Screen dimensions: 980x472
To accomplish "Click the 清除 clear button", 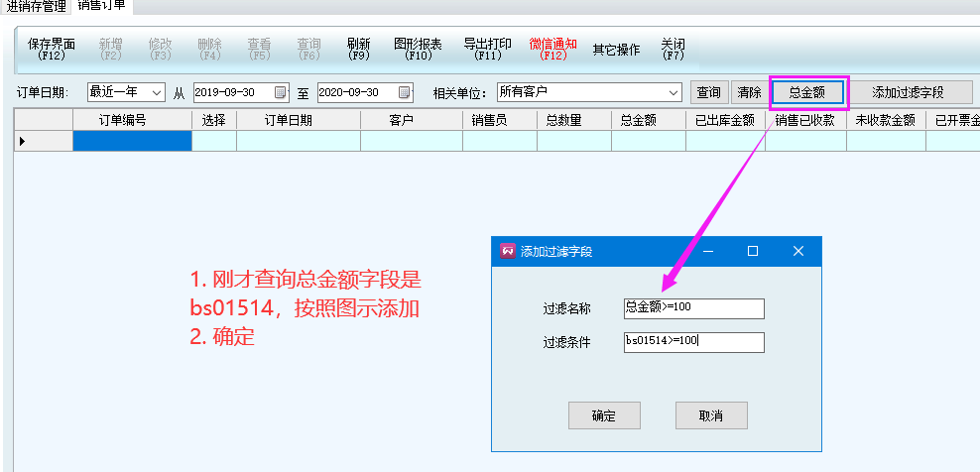I will (x=750, y=92).
